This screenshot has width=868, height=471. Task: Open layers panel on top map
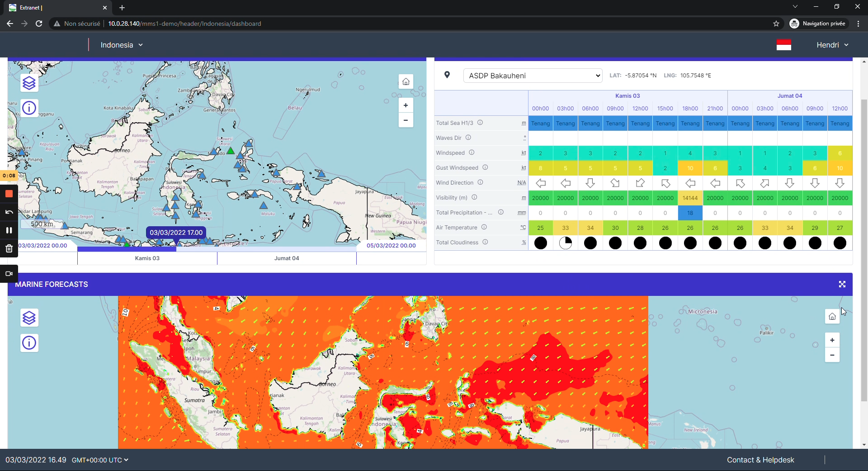[29, 83]
